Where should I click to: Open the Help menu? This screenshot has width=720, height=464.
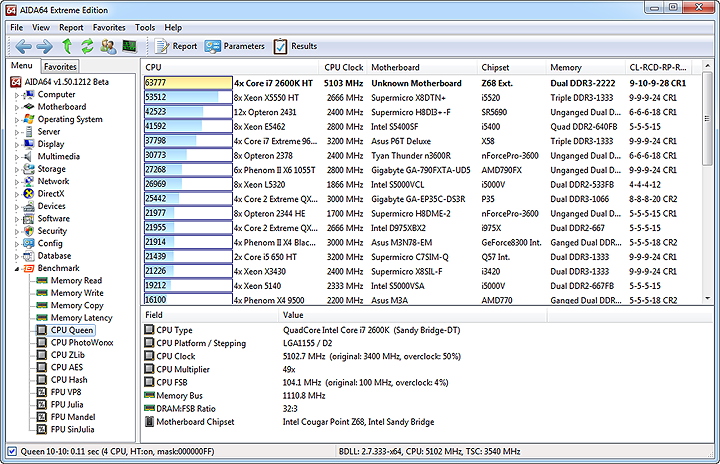tap(173, 28)
